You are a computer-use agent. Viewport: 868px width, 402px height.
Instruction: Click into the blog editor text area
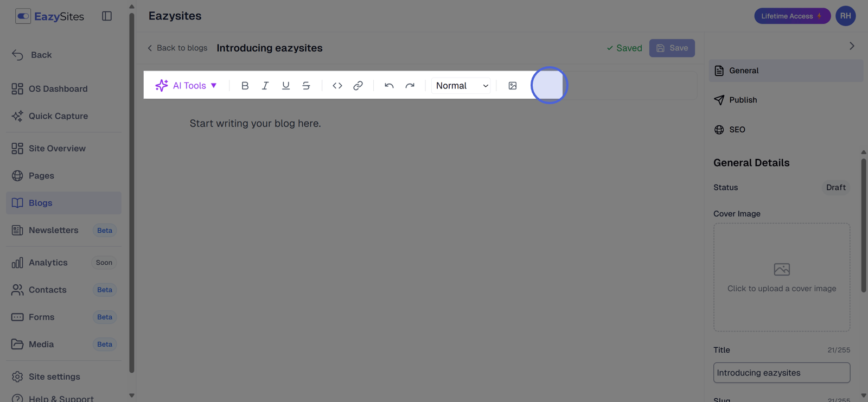(x=420, y=123)
